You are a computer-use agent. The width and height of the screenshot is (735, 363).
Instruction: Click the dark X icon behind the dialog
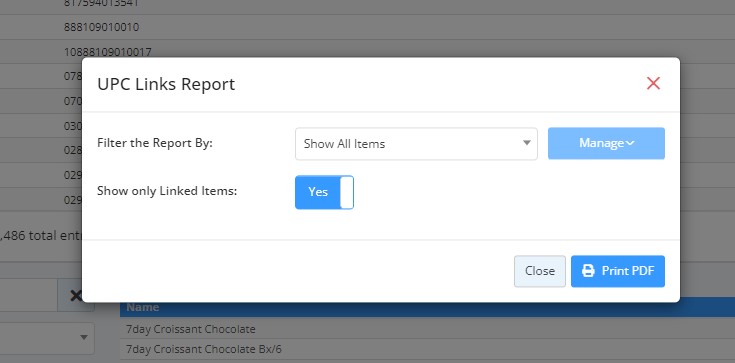pos(75,295)
